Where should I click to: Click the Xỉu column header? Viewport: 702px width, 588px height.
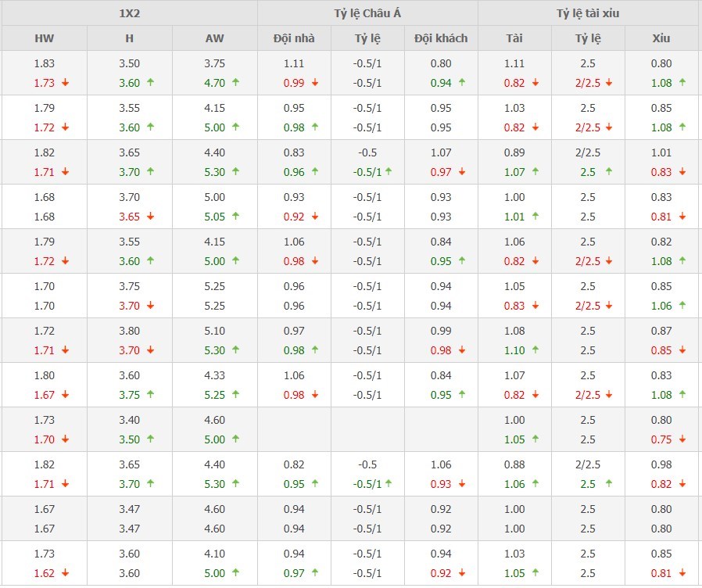coord(661,38)
